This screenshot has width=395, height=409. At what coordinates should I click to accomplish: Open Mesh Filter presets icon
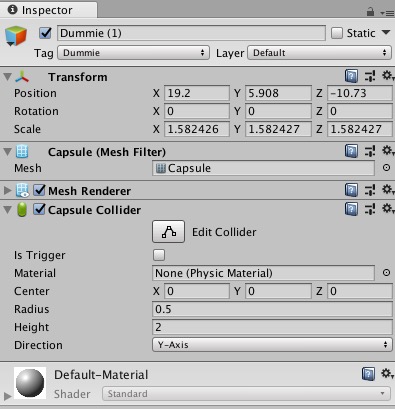[370, 151]
